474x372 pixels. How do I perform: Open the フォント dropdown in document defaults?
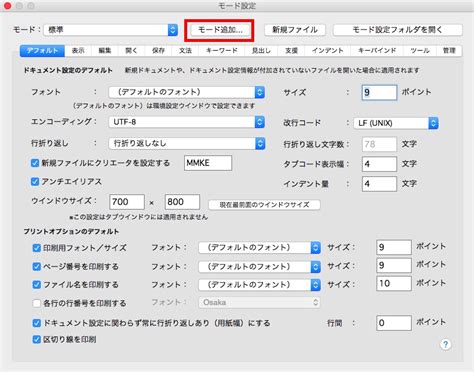click(x=187, y=92)
